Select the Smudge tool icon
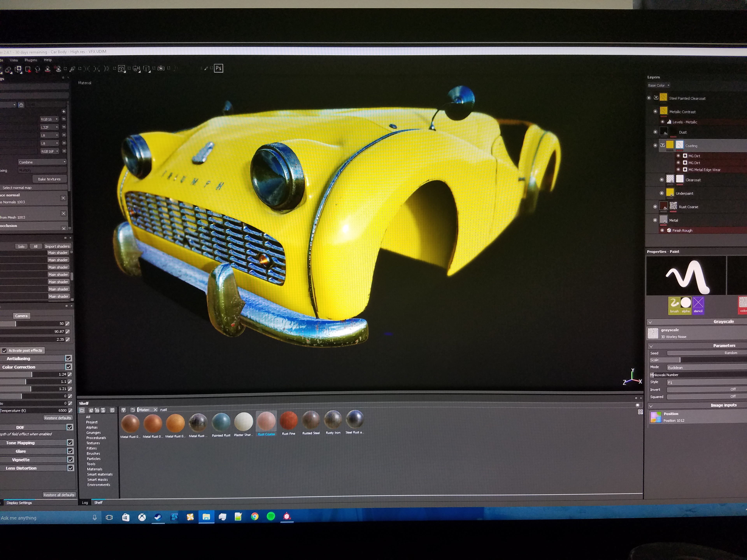Screen dimensions: 747x560 tap(38, 69)
